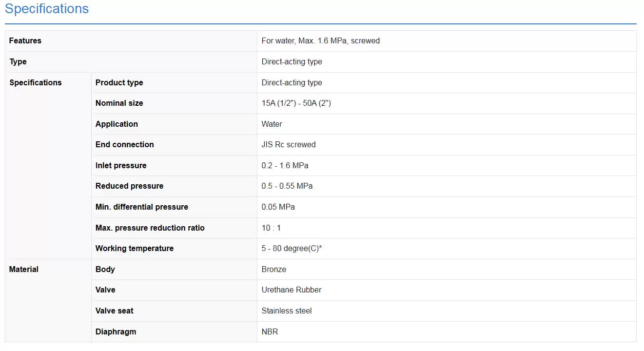Select the value '0.05 MPa'

(278, 207)
